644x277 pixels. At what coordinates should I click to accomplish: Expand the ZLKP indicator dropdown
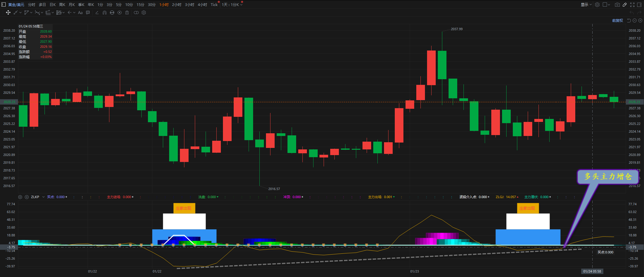[43, 197]
